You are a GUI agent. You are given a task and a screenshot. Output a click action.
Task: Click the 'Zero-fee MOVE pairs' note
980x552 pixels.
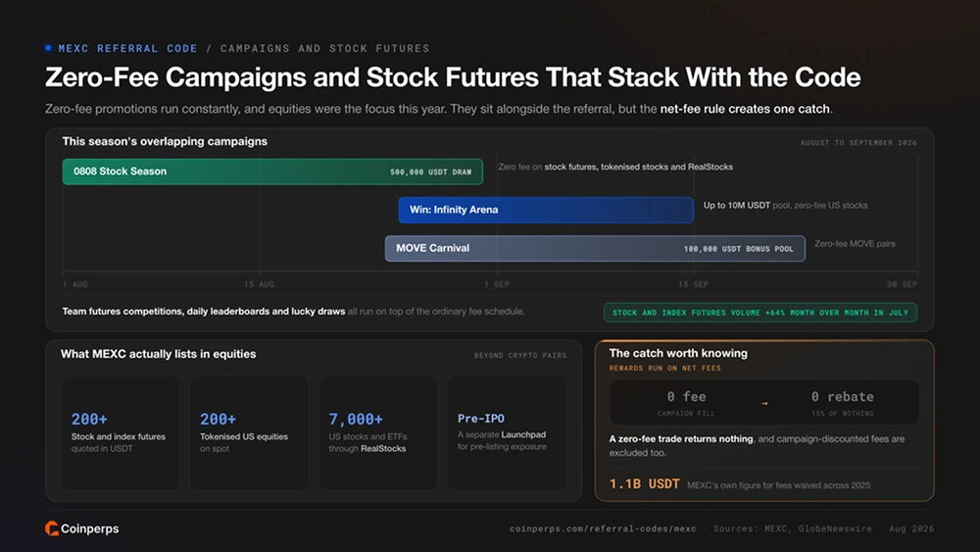(855, 244)
